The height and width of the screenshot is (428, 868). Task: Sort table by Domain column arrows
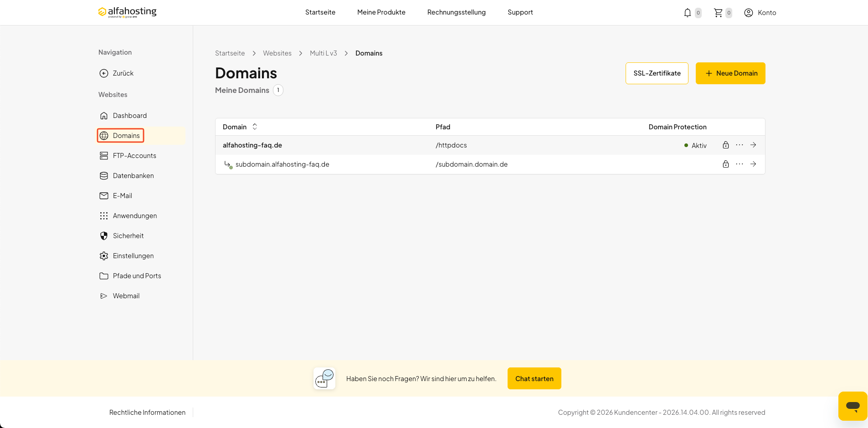[255, 127]
